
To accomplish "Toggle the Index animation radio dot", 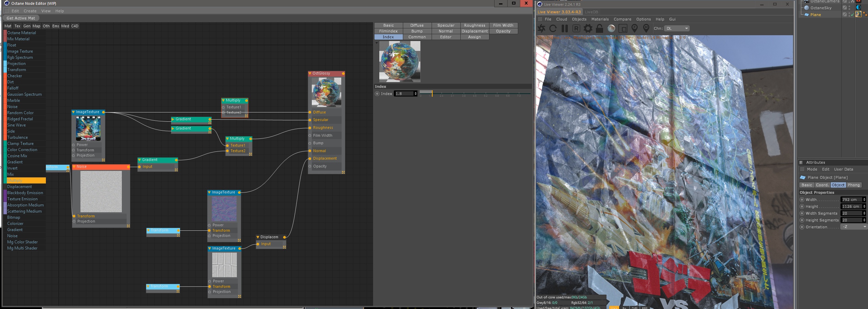I will tap(377, 94).
